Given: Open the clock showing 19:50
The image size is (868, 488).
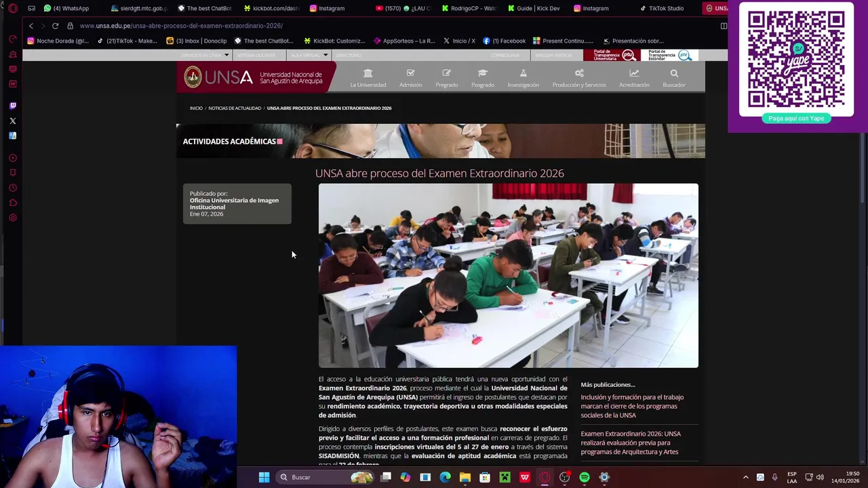Looking at the screenshot, I should pos(845,477).
